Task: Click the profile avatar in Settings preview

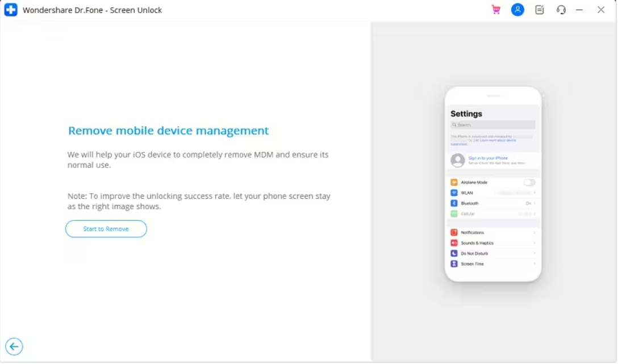Action: pos(458,160)
